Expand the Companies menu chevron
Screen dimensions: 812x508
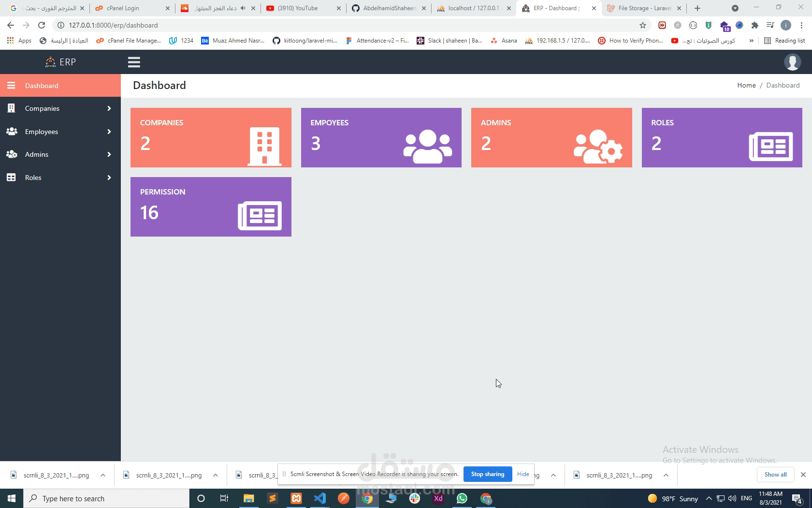[x=109, y=108]
